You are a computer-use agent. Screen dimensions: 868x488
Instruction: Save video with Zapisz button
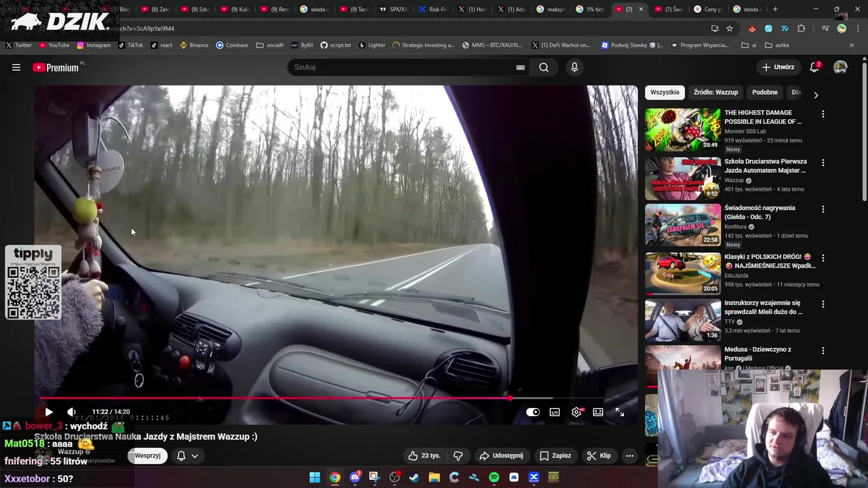[x=555, y=455]
